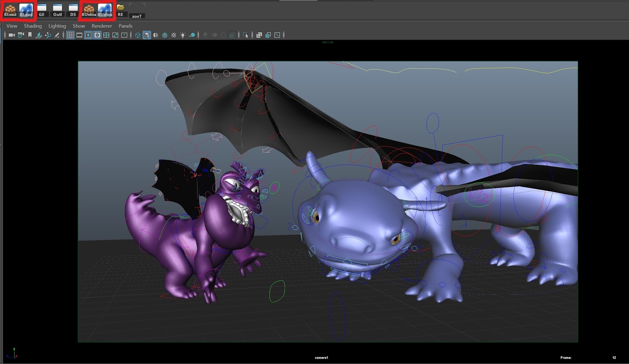Screen dimensions: 629x364
Task: Toggle the Resolution Gate display
Action: [88, 35]
